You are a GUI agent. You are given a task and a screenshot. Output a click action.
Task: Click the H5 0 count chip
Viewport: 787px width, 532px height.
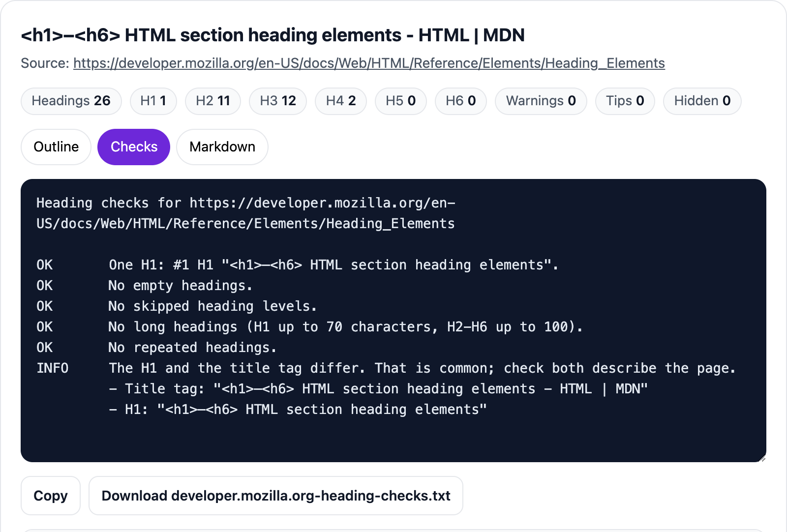[x=401, y=101]
